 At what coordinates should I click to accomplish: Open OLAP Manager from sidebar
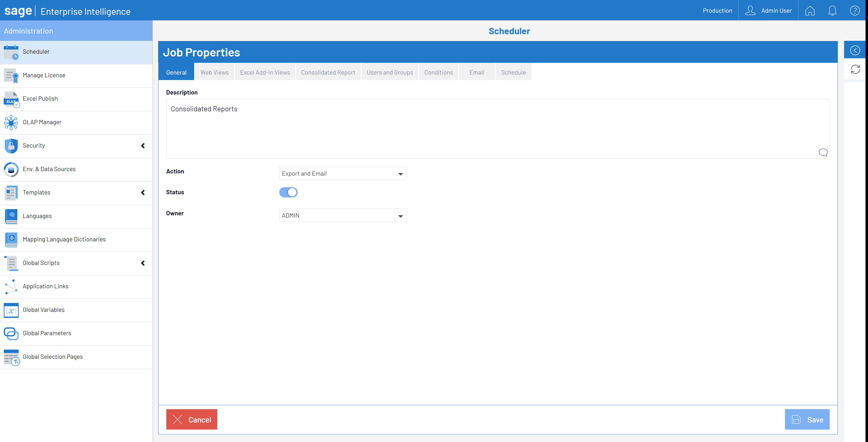pos(42,122)
